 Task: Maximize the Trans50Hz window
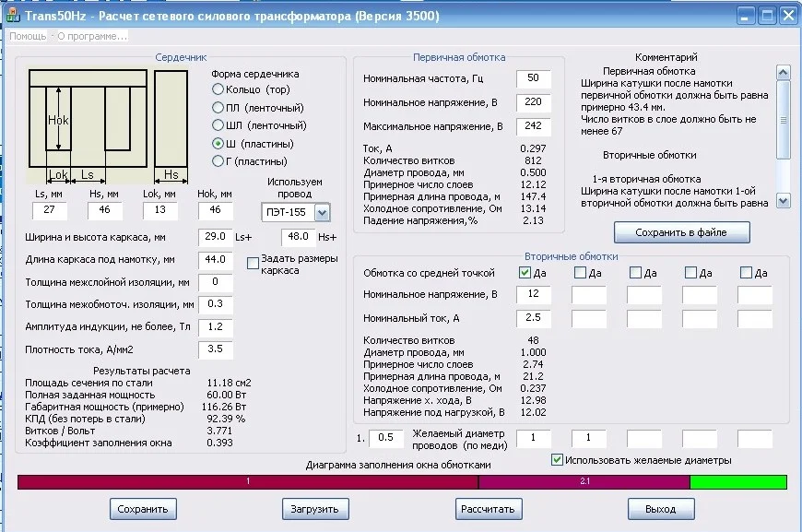tap(767, 16)
